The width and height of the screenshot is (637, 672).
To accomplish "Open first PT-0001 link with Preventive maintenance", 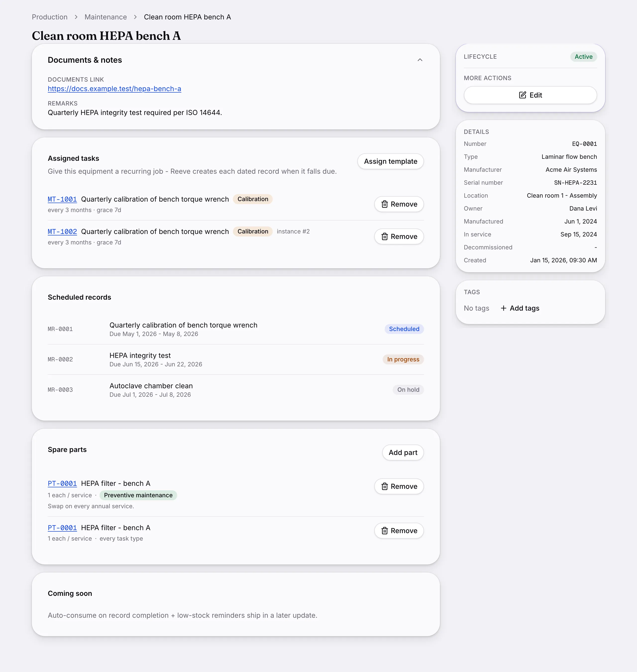I will point(62,484).
